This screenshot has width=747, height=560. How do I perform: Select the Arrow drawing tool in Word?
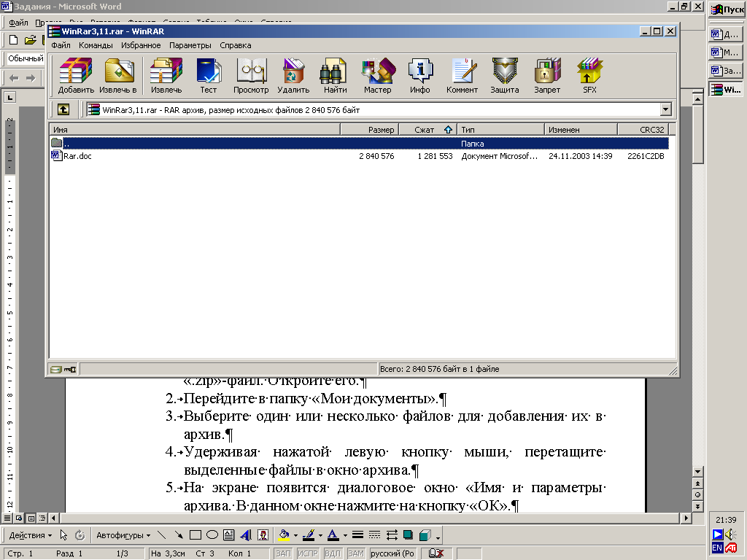pos(179,535)
